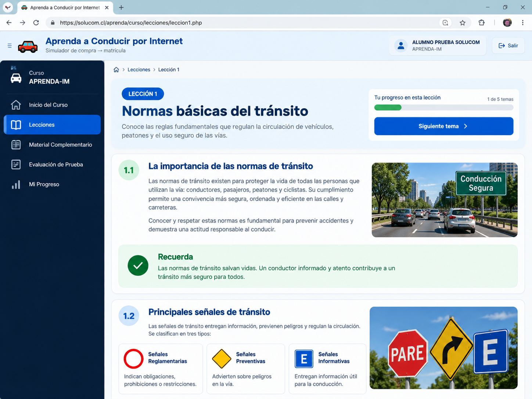Click the site security padlock icon
This screenshot has width=532, height=399.
click(53, 23)
